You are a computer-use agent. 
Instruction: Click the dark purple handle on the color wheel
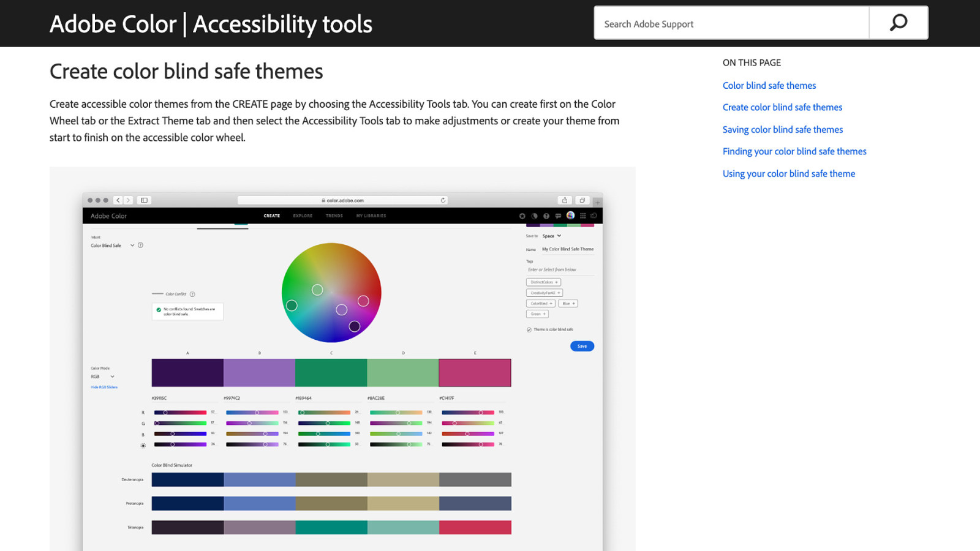point(354,326)
